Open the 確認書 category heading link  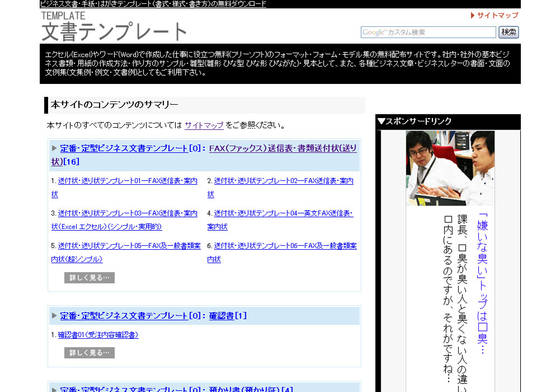pyautogui.click(x=221, y=316)
